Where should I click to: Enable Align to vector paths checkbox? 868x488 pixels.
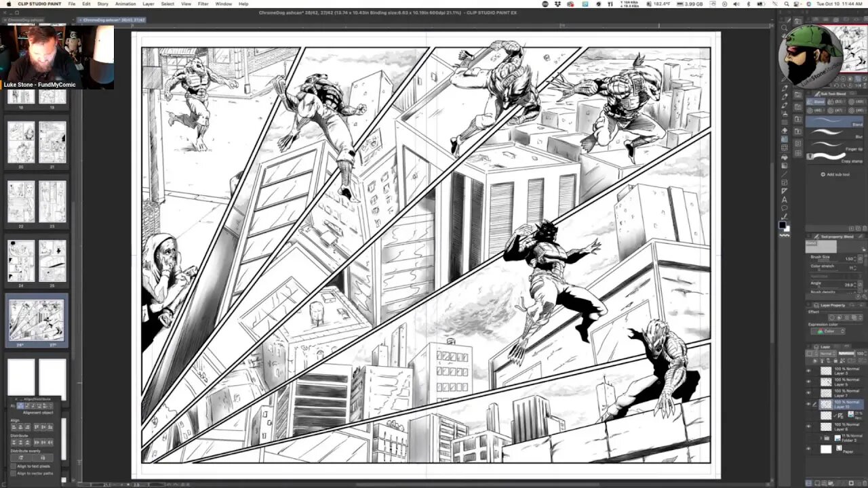(14, 473)
